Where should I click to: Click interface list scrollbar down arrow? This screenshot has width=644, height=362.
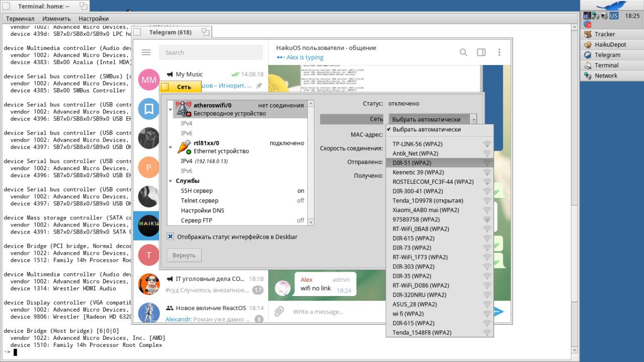(x=310, y=222)
